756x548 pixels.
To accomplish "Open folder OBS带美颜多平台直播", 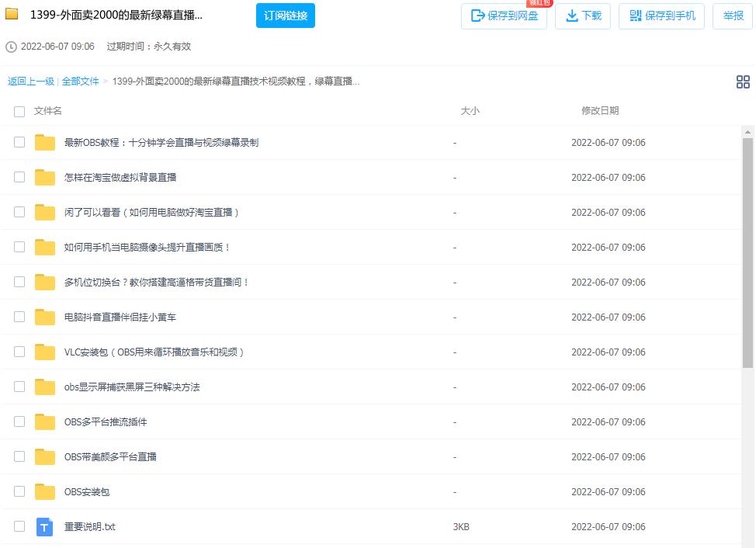I will tap(110, 457).
